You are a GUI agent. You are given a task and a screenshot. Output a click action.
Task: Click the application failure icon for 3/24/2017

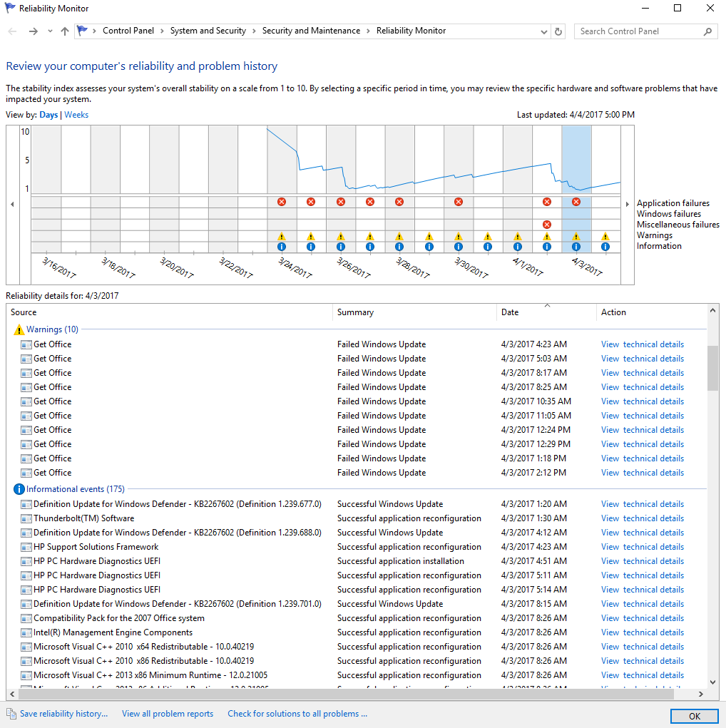[282, 202]
